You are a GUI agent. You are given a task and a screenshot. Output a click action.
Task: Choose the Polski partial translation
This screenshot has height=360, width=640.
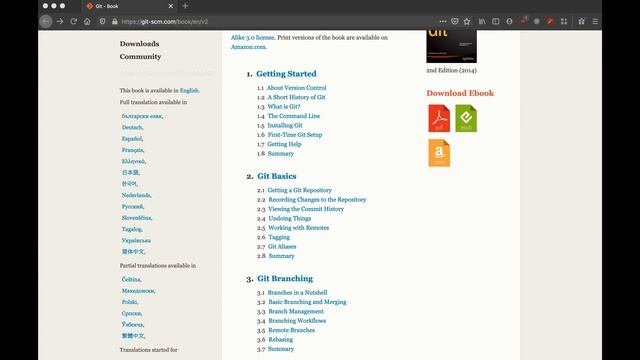pyautogui.click(x=130, y=302)
